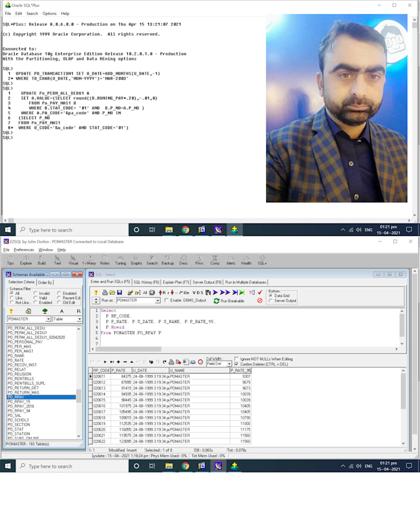420x525 pixels.
Task: Open the Backup tool in EZSQL toolbar
Action: [167, 260]
